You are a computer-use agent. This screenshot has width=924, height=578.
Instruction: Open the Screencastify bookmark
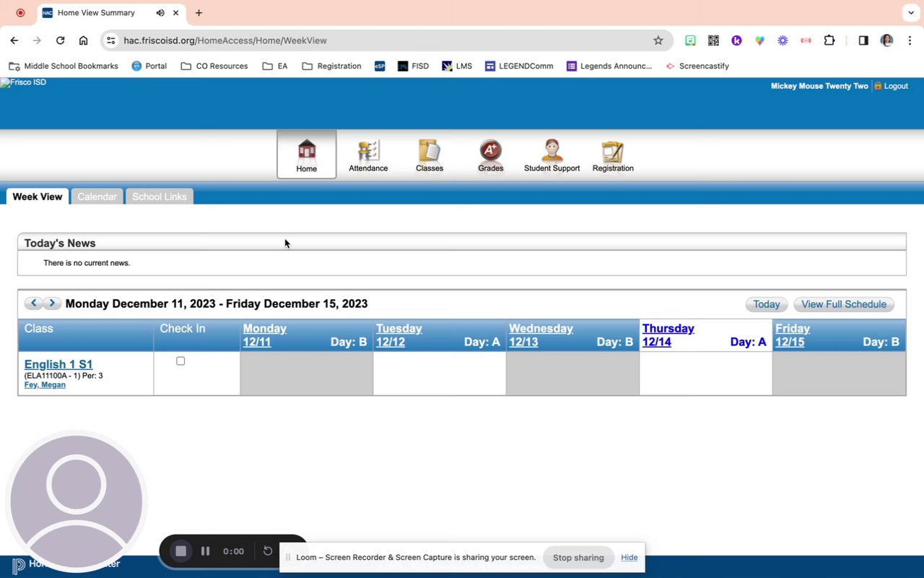click(697, 66)
